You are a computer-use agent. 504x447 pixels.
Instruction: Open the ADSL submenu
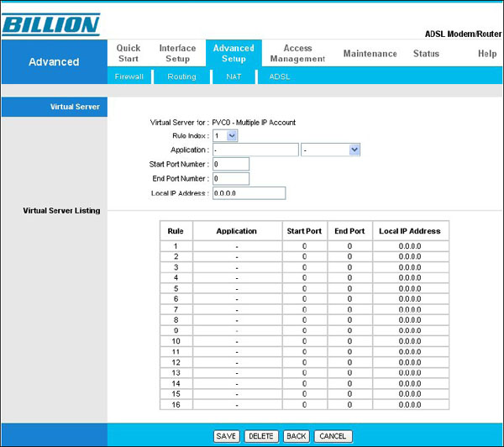(x=279, y=76)
